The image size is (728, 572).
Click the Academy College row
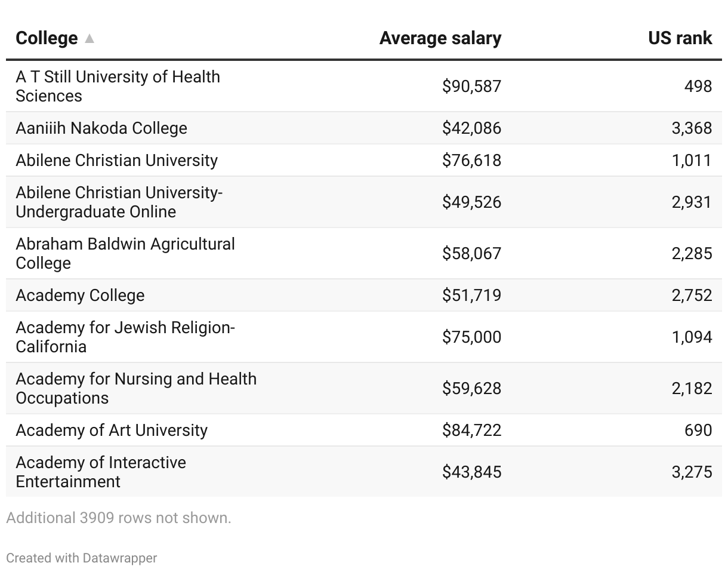[80, 295]
